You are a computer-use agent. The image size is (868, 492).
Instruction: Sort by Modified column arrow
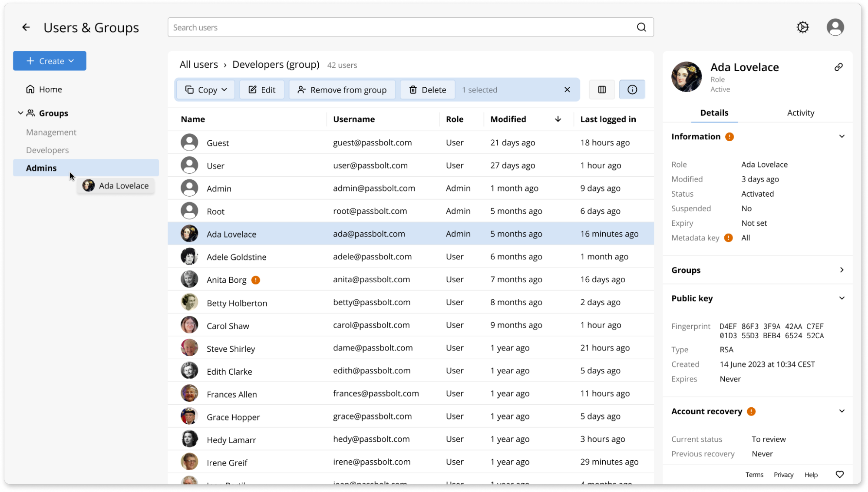(558, 119)
